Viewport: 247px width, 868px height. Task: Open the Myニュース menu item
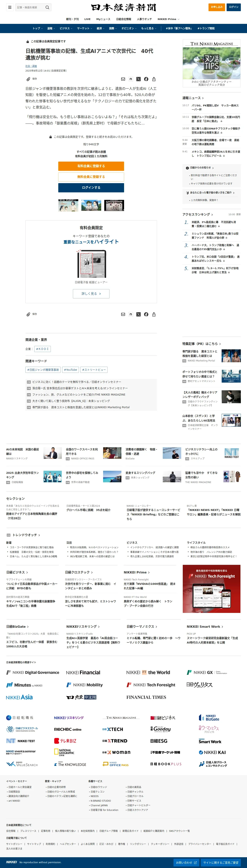[103, 19]
